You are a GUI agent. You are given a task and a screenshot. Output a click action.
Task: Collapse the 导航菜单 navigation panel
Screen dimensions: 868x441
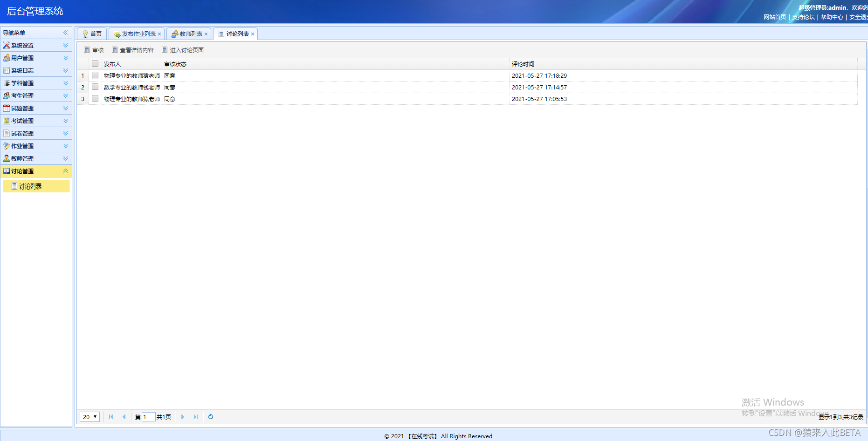point(66,33)
